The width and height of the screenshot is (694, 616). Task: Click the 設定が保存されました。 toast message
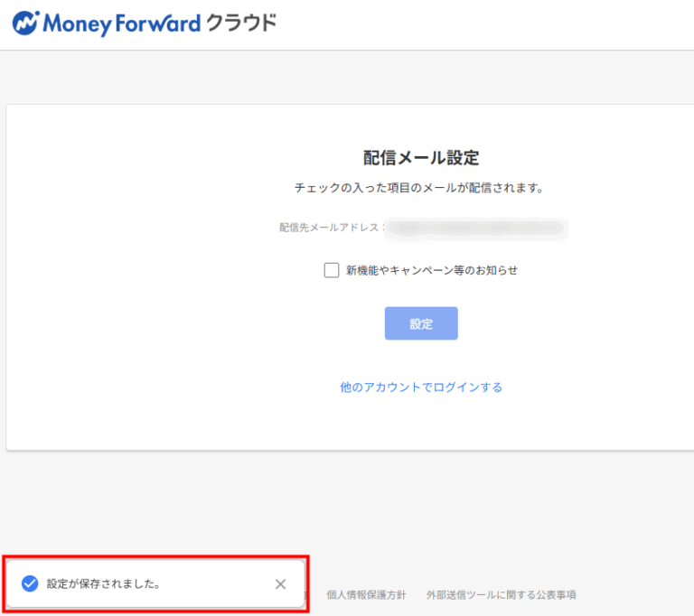click(104, 583)
